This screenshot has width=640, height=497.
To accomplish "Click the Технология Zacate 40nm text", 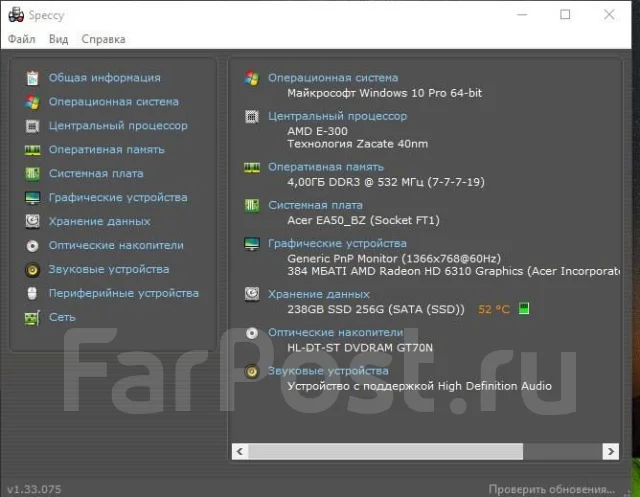I will 358,144.
